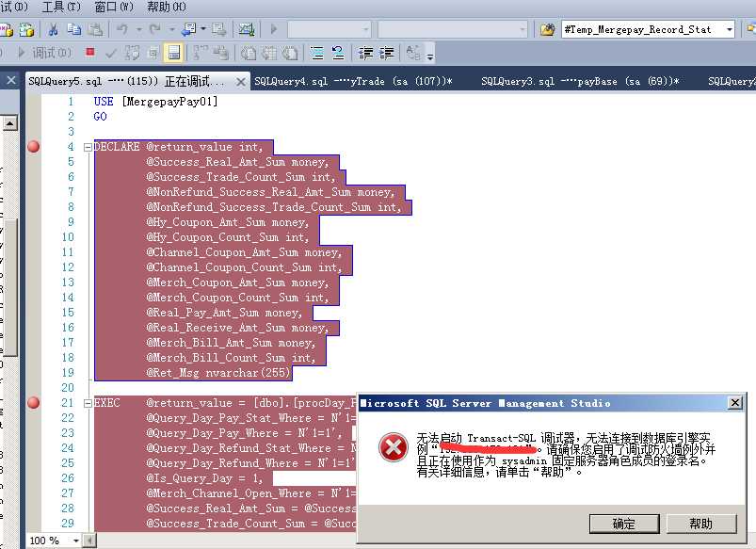Click @Real_Pay_Amt_Sum money on line 15
Image resolution: width=756 pixels, height=549 pixels.
(x=224, y=313)
